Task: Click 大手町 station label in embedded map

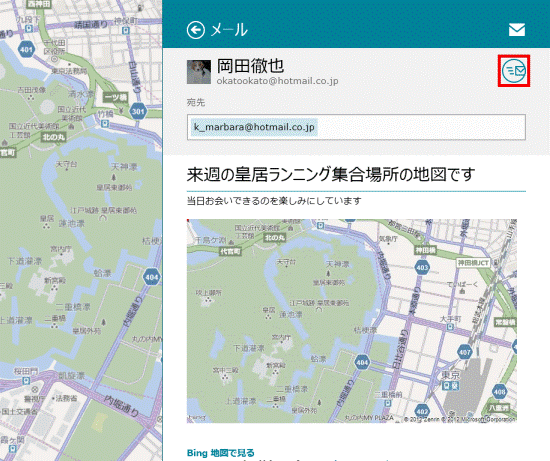Action: pos(451,319)
